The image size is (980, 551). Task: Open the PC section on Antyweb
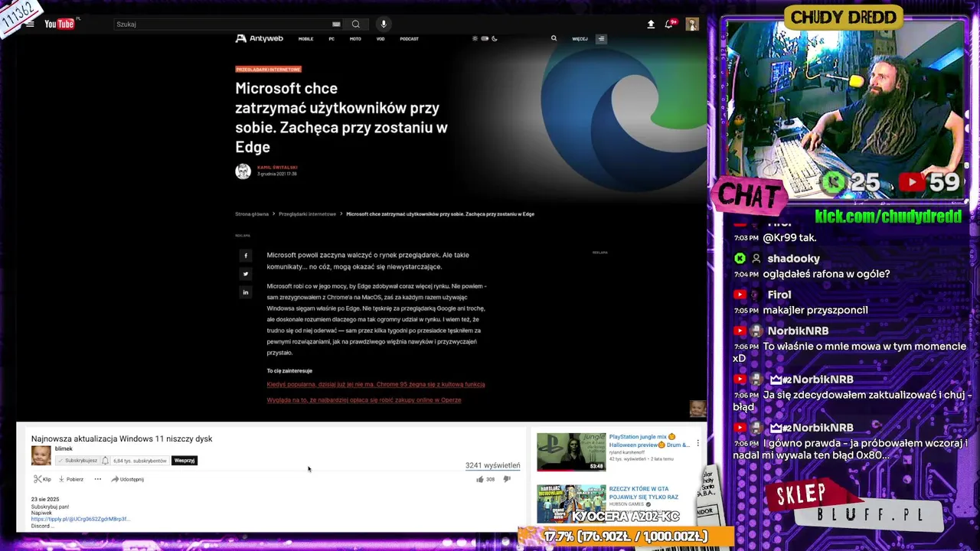click(332, 39)
